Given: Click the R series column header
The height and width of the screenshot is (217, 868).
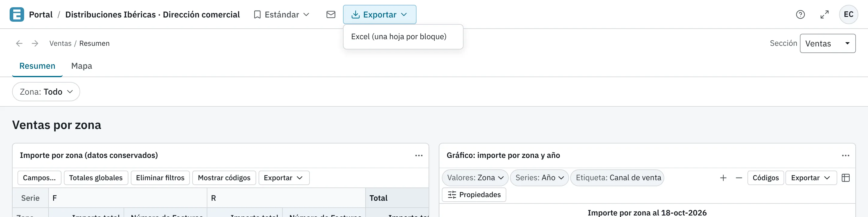Looking at the screenshot, I should 286,198.
